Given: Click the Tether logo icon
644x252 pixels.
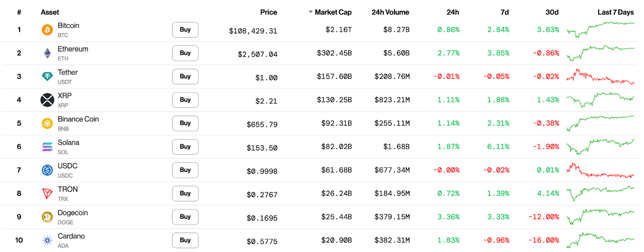Looking at the screenshot, I should [x=47, y=76].
